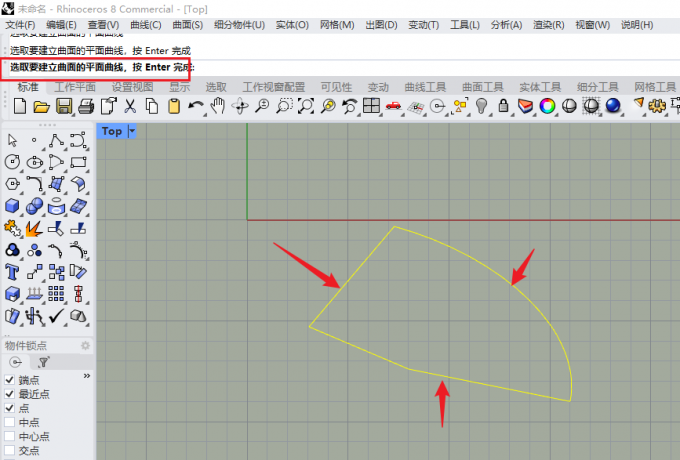Click the red car view icon
Image resolution: width=680 pixels, height=460 pixels.
click(393, 106)
